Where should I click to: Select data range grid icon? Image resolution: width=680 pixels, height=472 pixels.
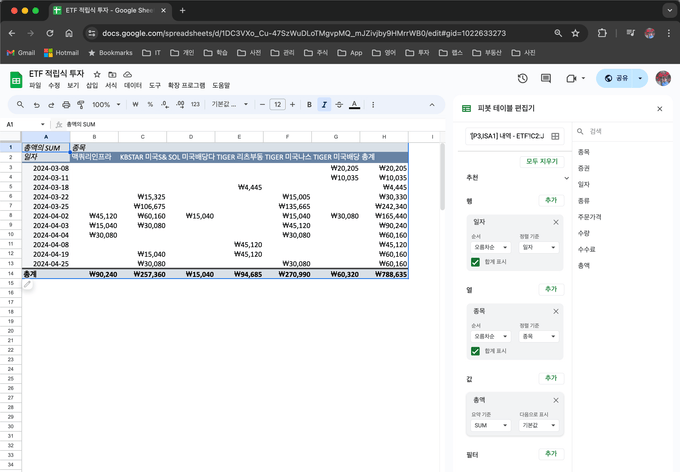[555, 136]
